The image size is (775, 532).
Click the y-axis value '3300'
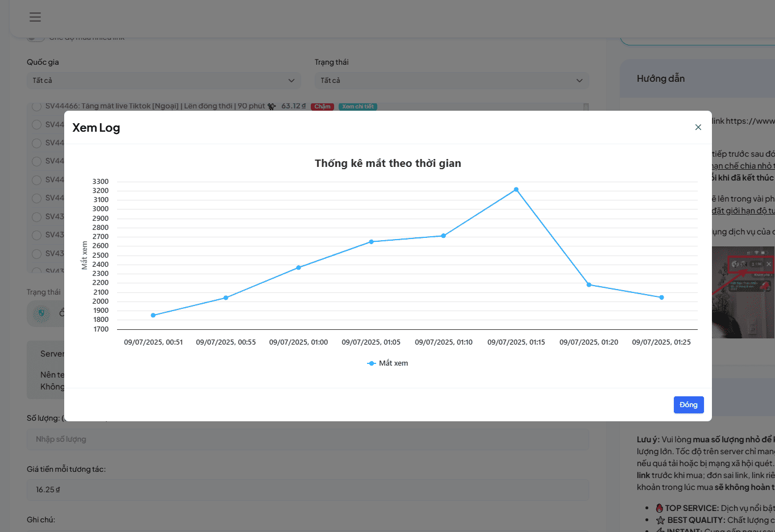(x=101, y=182)
